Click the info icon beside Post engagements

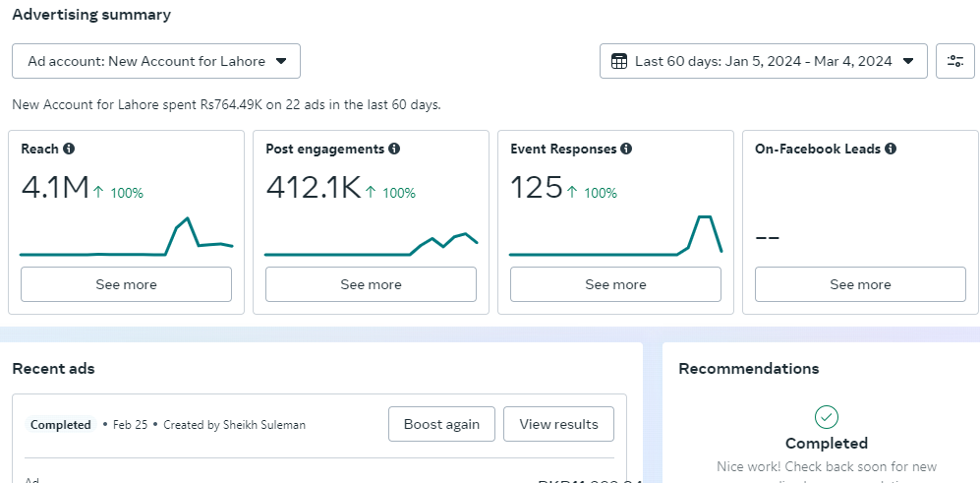pyautogui.click(x=393, y=150)
